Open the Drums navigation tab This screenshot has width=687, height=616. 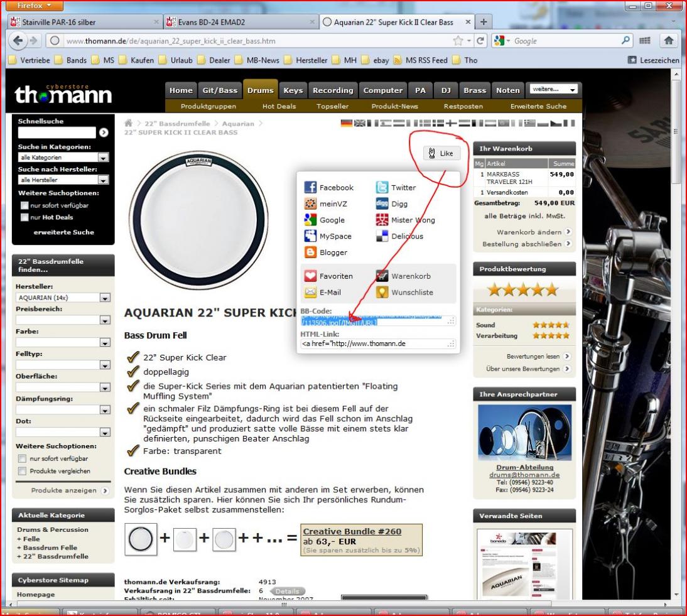(x=260, y=90)
